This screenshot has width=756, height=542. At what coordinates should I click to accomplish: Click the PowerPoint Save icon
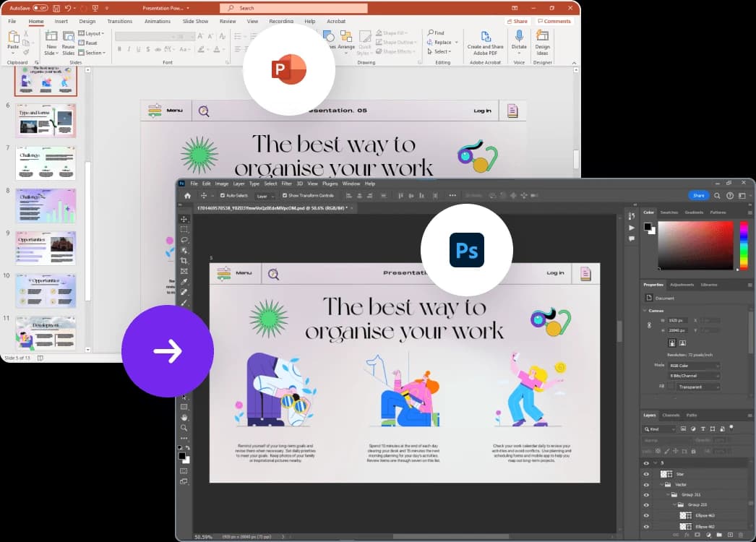click(x=56, y=8)
